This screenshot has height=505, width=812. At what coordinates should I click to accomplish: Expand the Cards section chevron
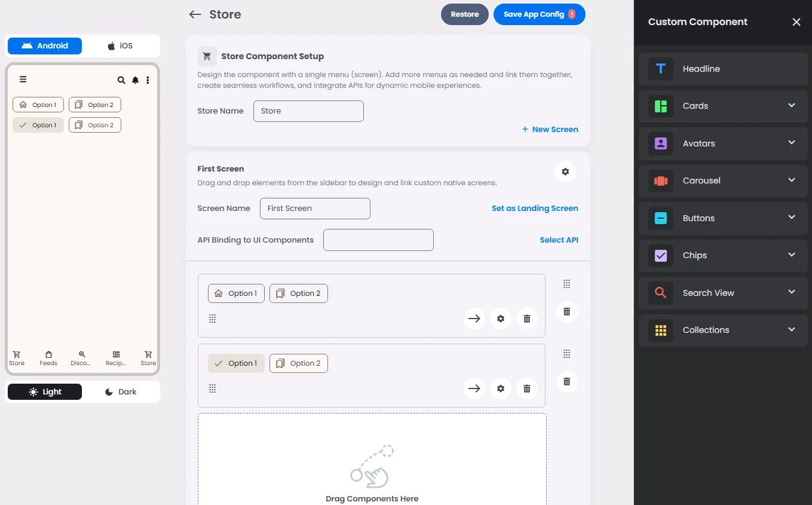[x=792, y=106]
